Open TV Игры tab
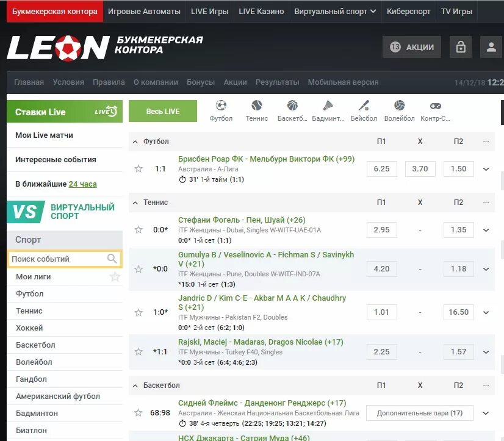The image size is (504, 441). click(x=456, y=11)
